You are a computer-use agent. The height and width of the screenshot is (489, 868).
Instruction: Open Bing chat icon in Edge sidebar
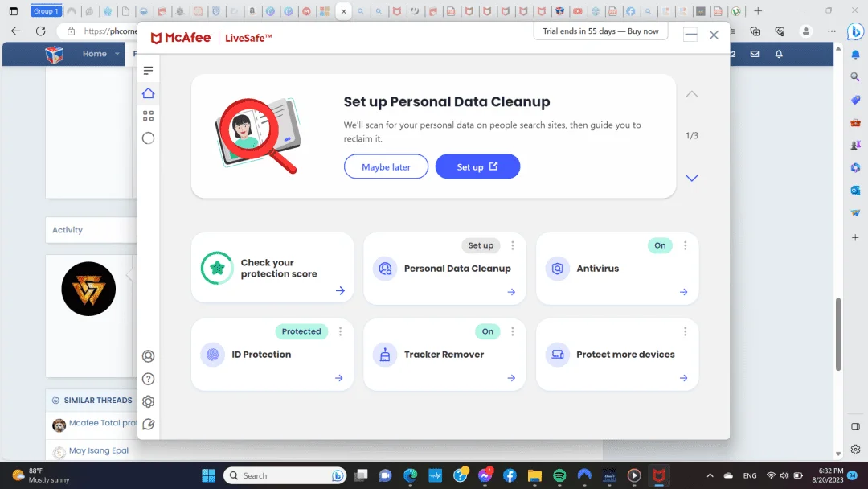pos(855,31)
